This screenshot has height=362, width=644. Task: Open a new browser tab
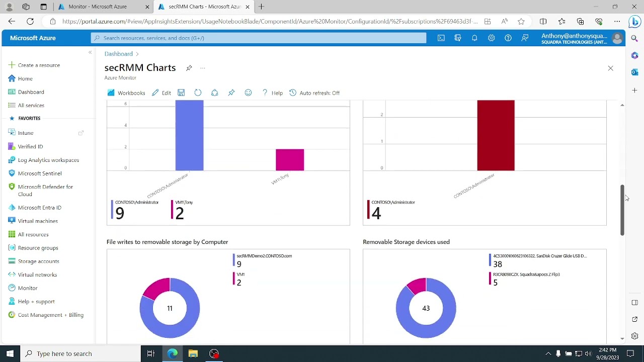click(x=261, y=7)
